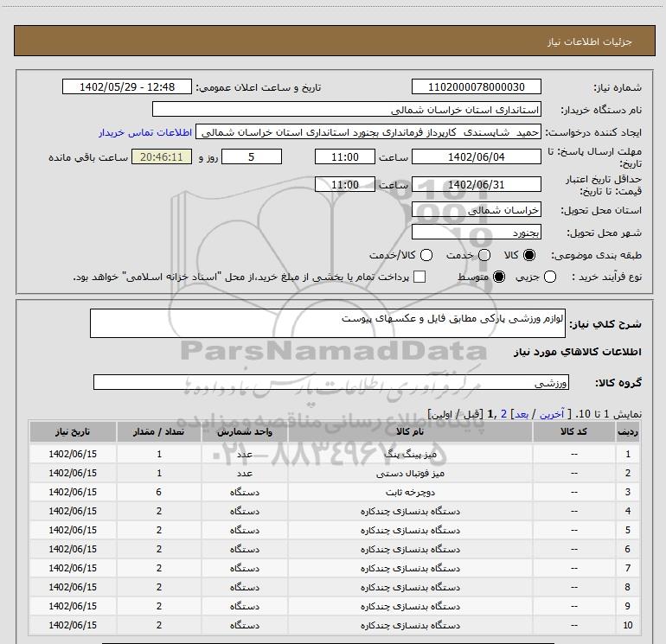Click the بجنورد delivery city field
Screen dimensions: 666x644
point(476,233)
